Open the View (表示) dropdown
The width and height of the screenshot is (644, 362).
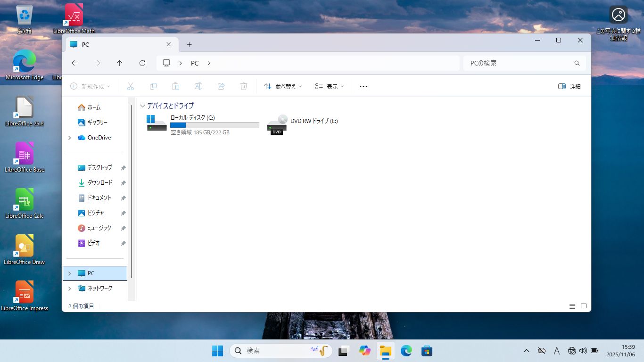point(330,87)
